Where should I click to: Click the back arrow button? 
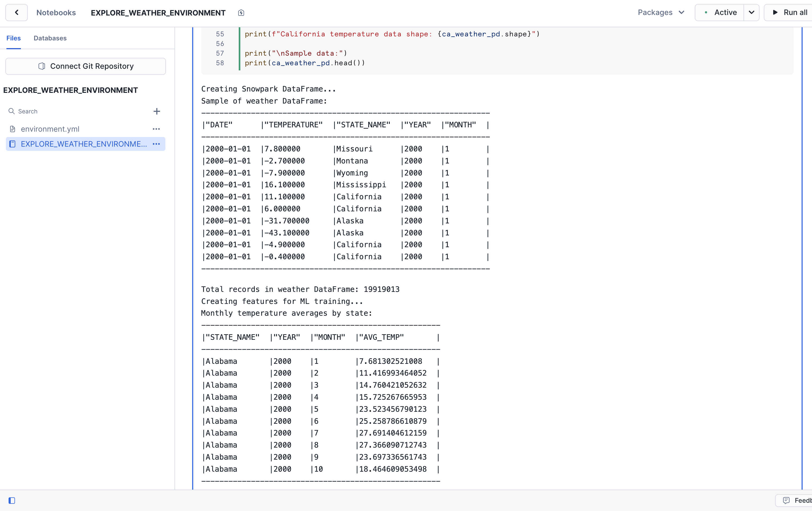point(17,13)
